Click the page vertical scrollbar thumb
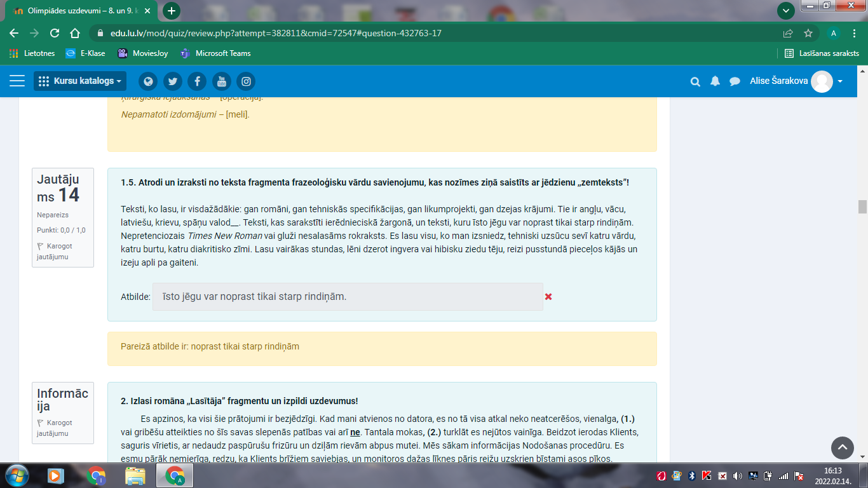Image resolution: width=868 pixels, height=488 pixels. point(862,207)
